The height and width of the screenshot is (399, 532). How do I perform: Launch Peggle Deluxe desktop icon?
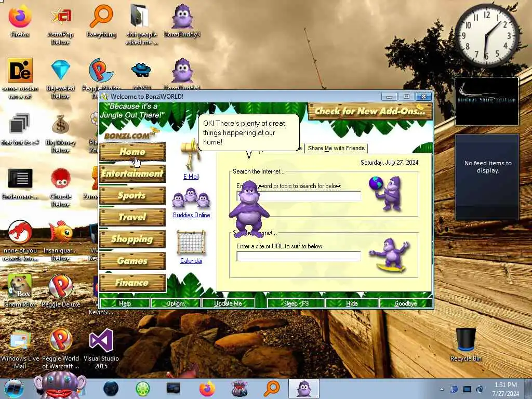pos(61,290)
